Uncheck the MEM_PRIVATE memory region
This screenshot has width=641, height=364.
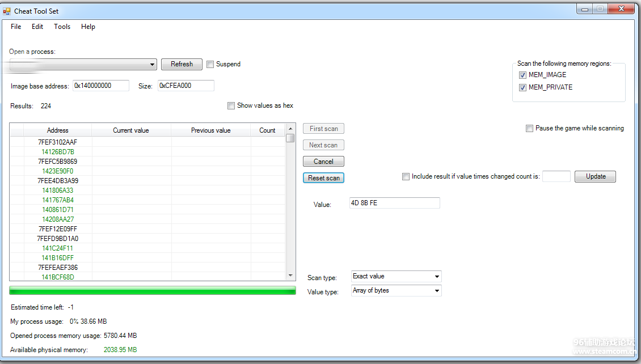tap(522, 87)
